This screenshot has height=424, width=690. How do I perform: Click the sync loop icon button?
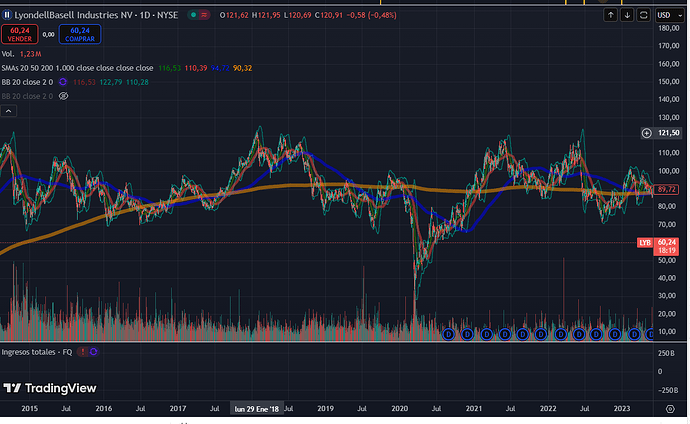[643, 15]
